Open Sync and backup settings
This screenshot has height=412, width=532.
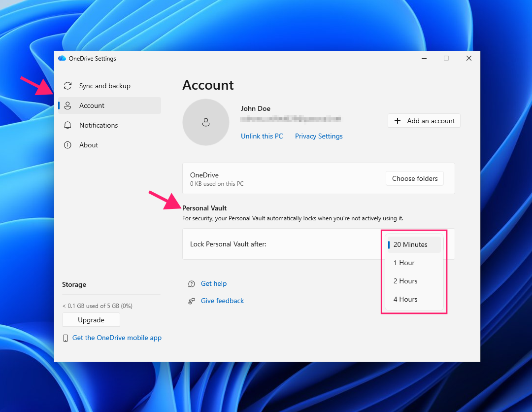(x=109, y=86)
